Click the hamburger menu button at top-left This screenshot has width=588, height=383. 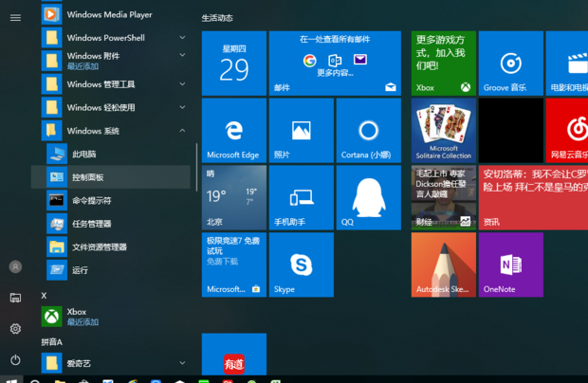[x=15, y=17]
